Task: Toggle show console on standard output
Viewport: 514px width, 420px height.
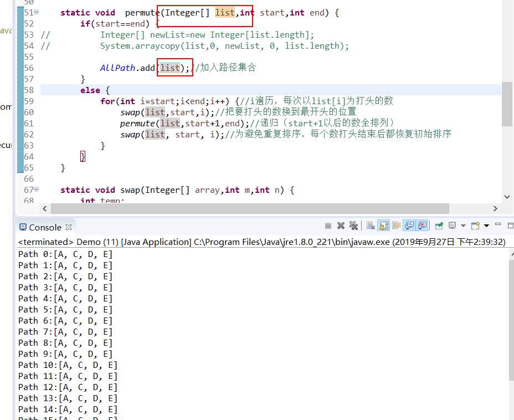Action: [409, 226]
